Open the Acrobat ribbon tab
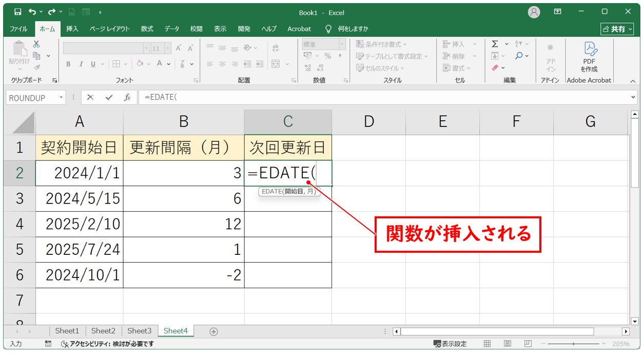The width and height of the screenshot is (644, 353). pyautogui.click(x=299, y=29)
